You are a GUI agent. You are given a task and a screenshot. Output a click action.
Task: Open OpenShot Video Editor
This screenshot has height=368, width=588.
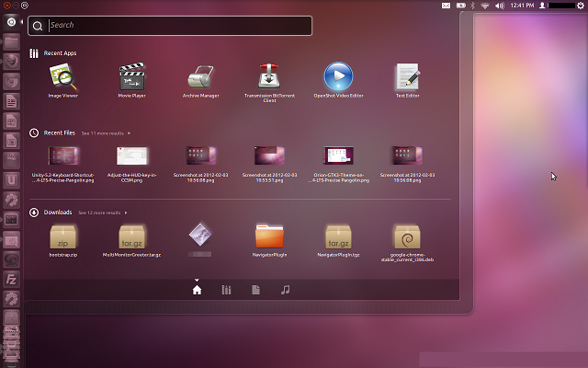338,77
